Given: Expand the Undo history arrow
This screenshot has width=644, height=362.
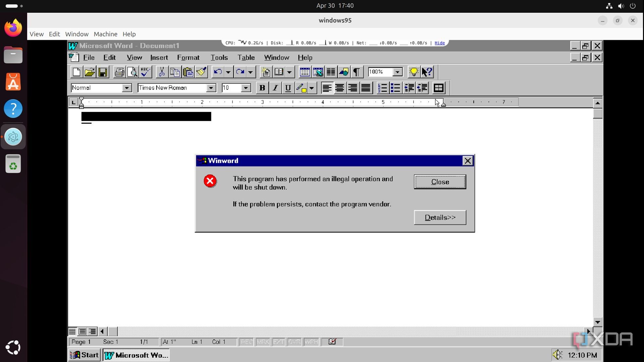Looking at the screenshot, I should [228, 72].
